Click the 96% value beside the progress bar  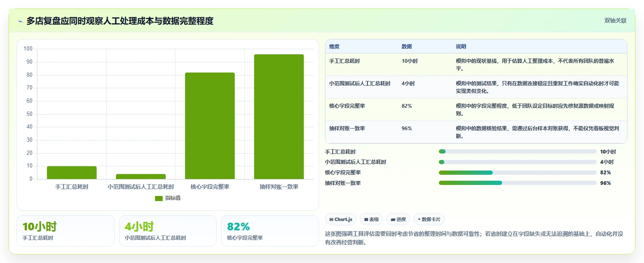[x=605, y=183]
